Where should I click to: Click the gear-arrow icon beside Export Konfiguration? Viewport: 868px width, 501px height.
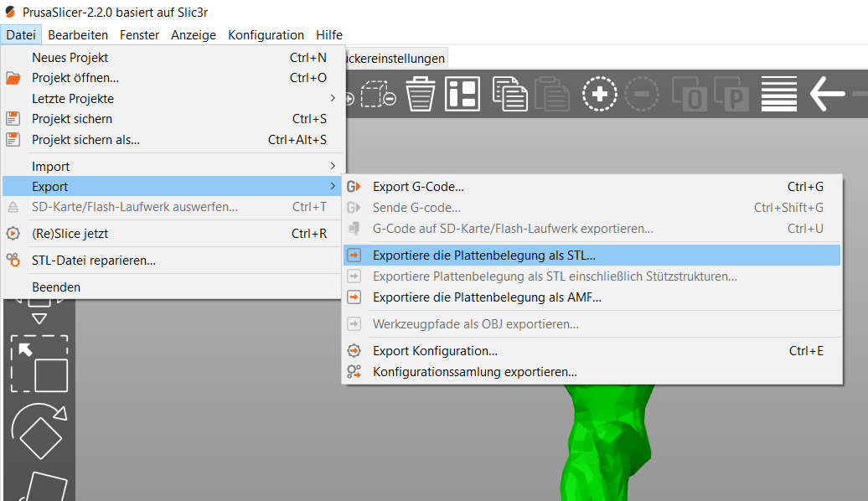tap(354, 351)
